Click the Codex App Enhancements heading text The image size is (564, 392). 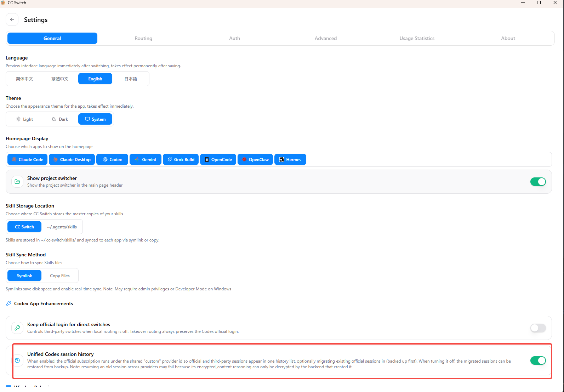point(44,303)
